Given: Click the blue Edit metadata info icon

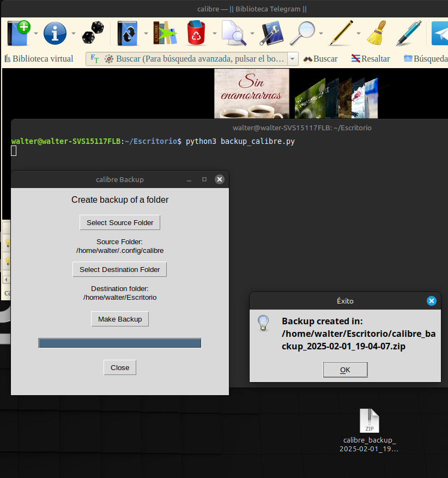Looking at the screenshot, I should click(55, 33).
